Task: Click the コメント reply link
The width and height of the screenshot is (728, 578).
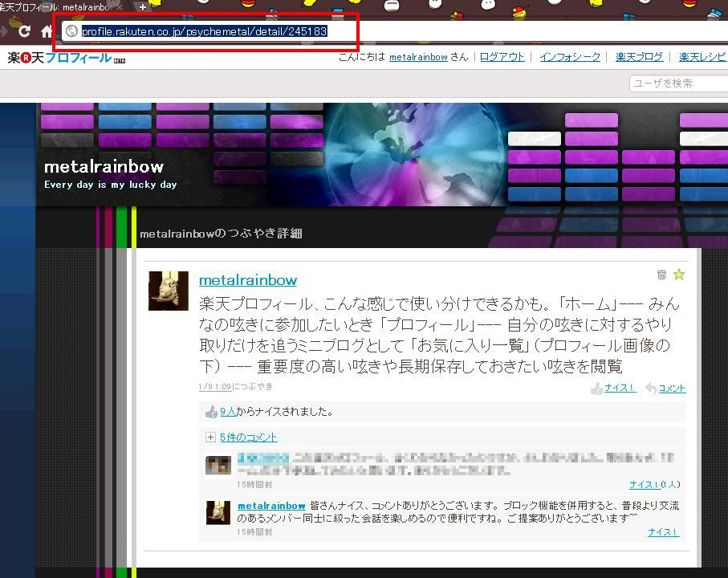Action: pos(672,388)
